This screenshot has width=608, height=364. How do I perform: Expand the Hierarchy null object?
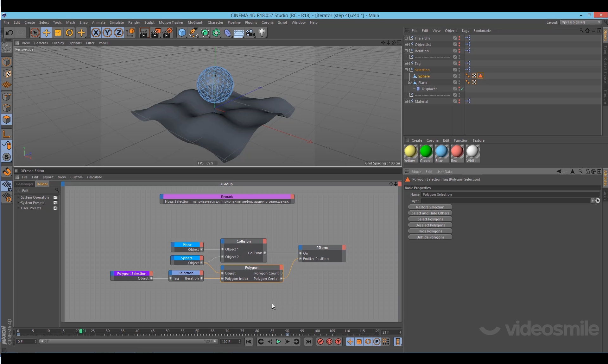click(406, 38)
